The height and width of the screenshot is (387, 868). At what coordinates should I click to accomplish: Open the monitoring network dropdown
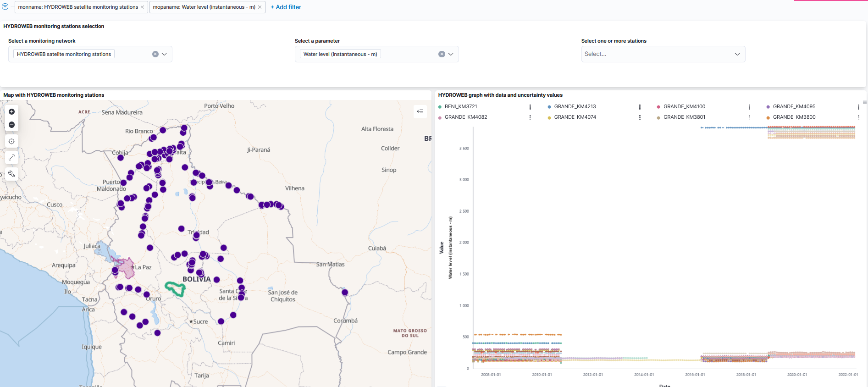click(x=164, y=54)
